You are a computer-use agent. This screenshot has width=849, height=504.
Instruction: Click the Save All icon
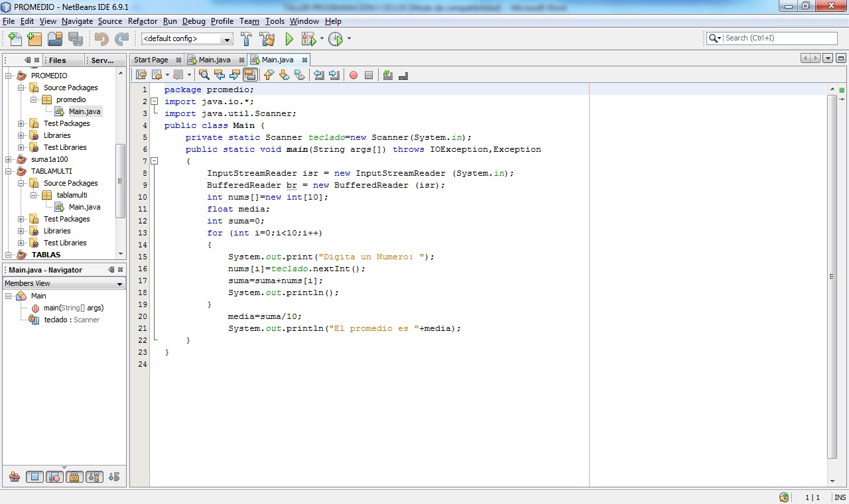[x=75, y=38]
